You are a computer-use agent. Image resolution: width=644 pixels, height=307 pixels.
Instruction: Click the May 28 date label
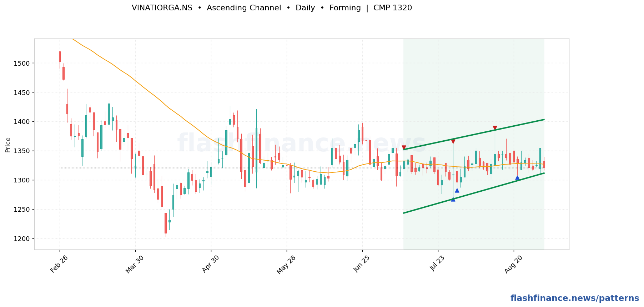tap(286, 265)
